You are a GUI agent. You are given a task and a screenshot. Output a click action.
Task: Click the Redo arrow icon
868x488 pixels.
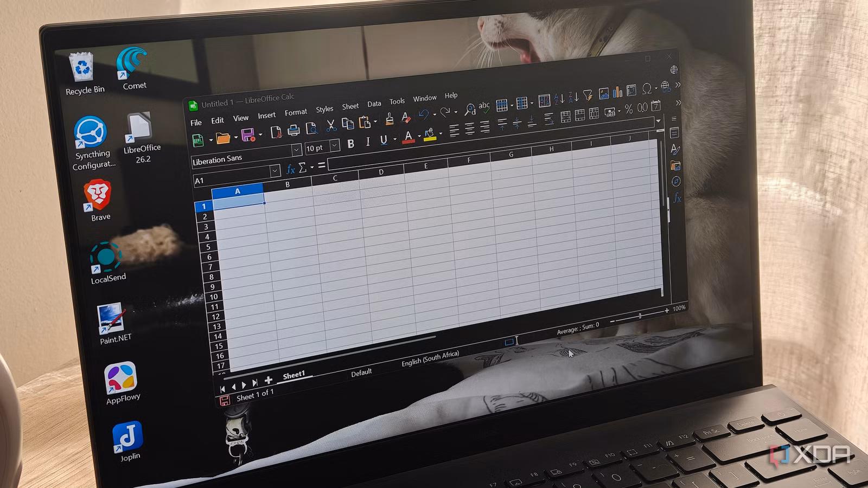[445, 112]
